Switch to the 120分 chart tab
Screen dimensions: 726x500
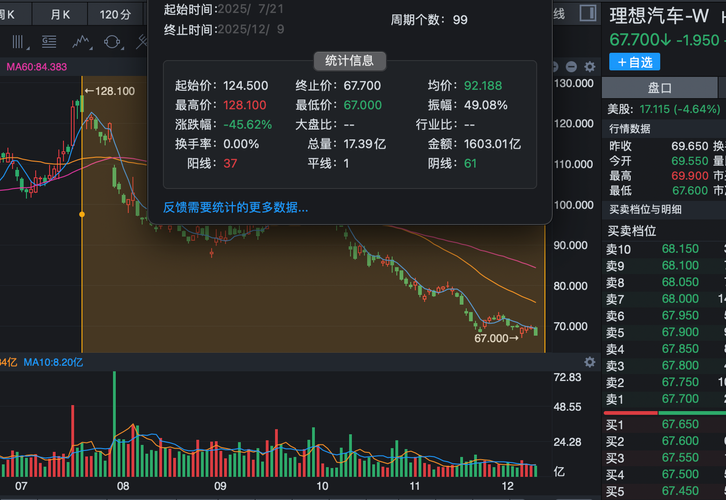[x=115, y=14]
